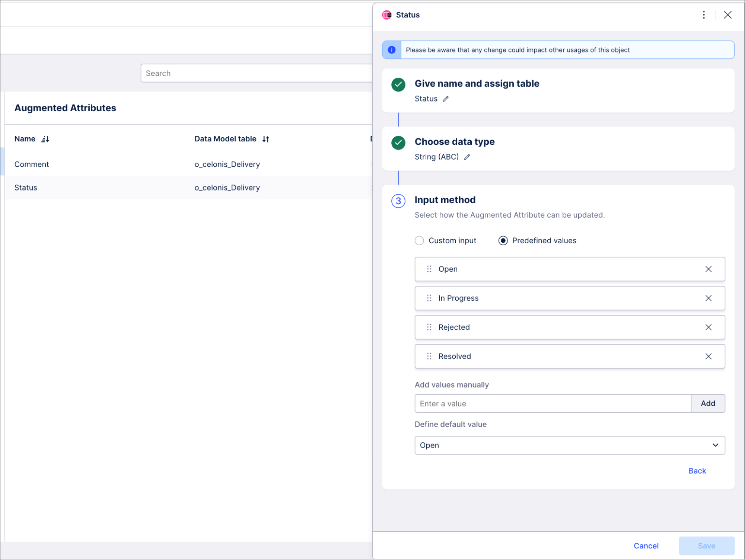Image resolution: width=745 pixels, height=560 pixels.
Task: Click the drag handle icon for Open value
Action: point(429,269)
